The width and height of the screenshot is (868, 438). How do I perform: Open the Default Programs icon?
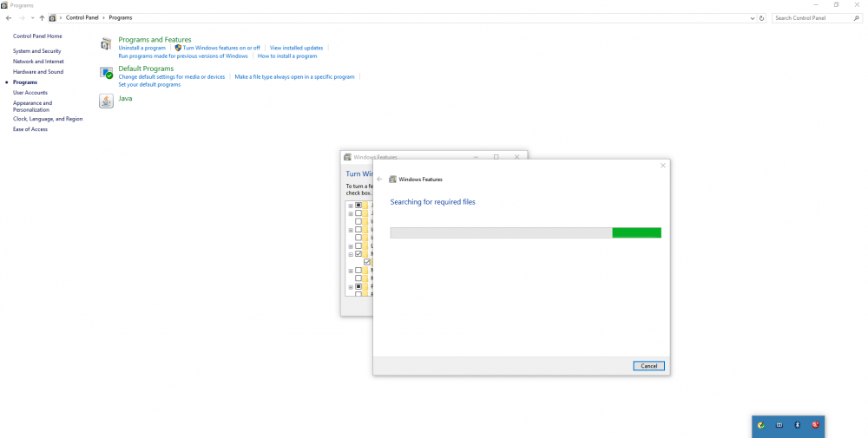106,73
